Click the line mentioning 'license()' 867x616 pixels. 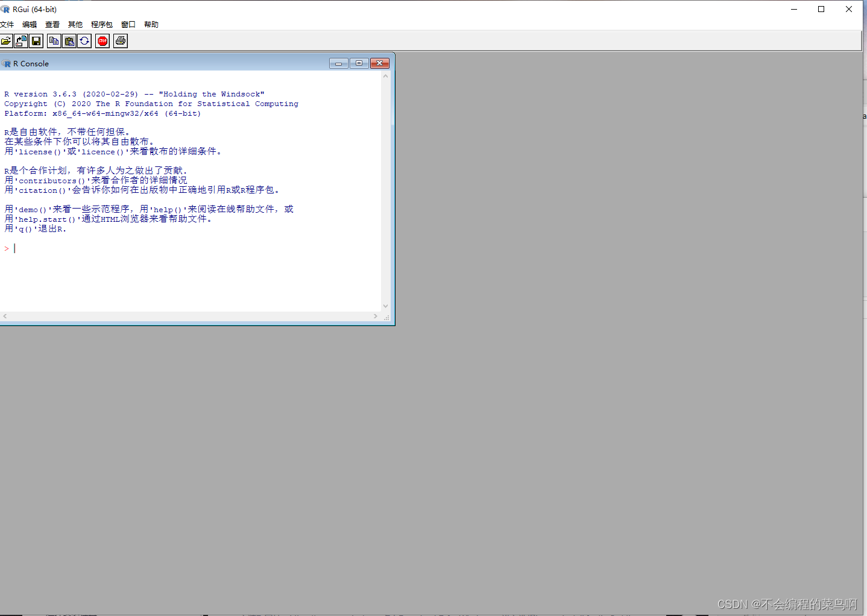(x=113, y=151)
